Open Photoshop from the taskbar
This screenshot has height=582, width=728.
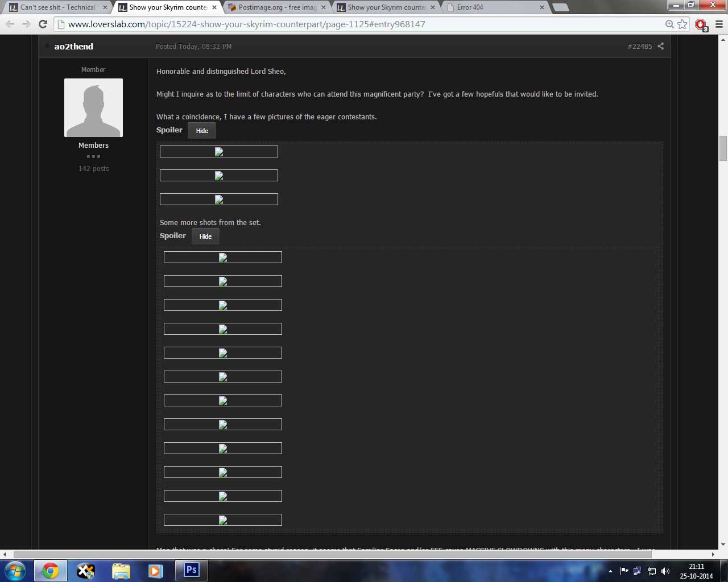tap(191, 569)
